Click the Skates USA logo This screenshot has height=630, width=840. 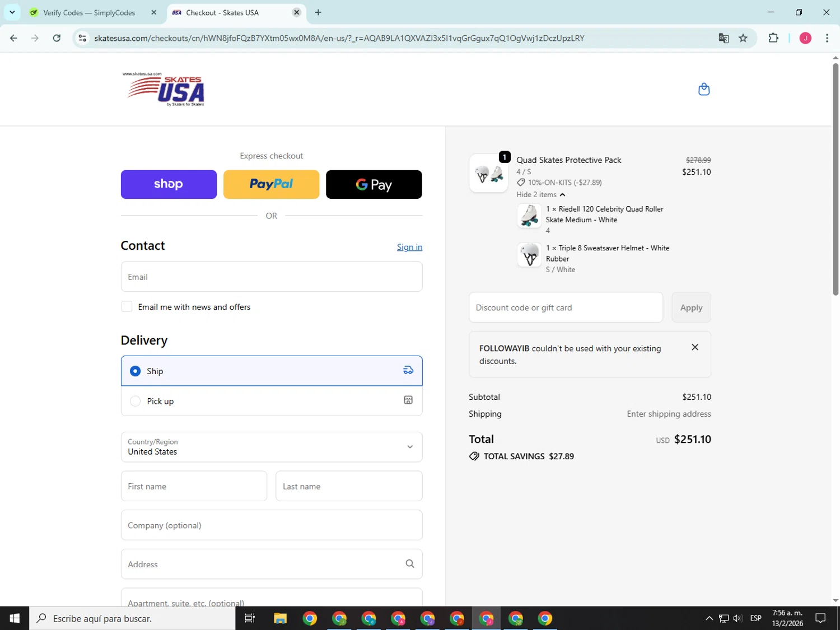point(164,89)
